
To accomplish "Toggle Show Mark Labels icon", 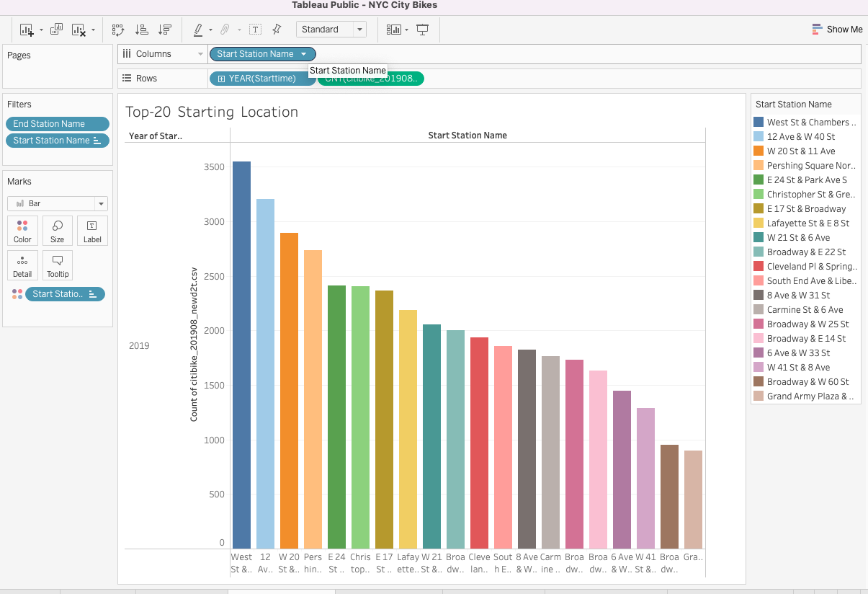I will pyautogui.click(x=255, y=30).
